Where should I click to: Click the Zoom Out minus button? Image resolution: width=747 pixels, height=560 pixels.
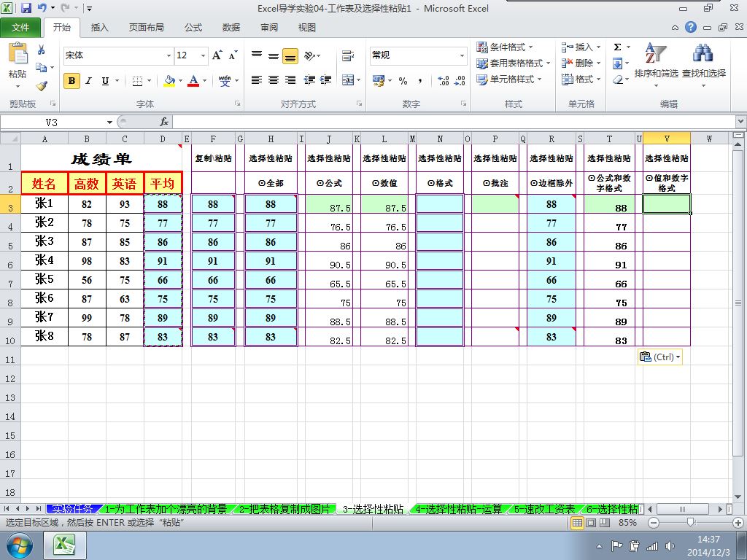[x=654, y=523]
